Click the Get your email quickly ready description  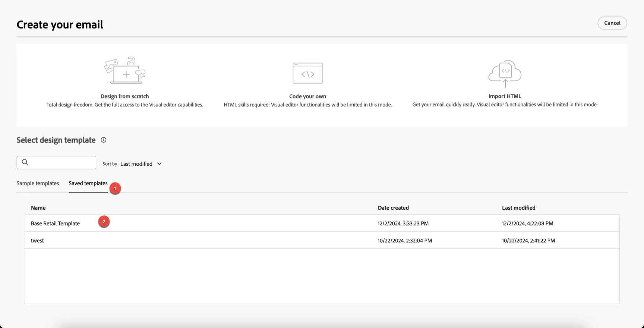(505, 105)
